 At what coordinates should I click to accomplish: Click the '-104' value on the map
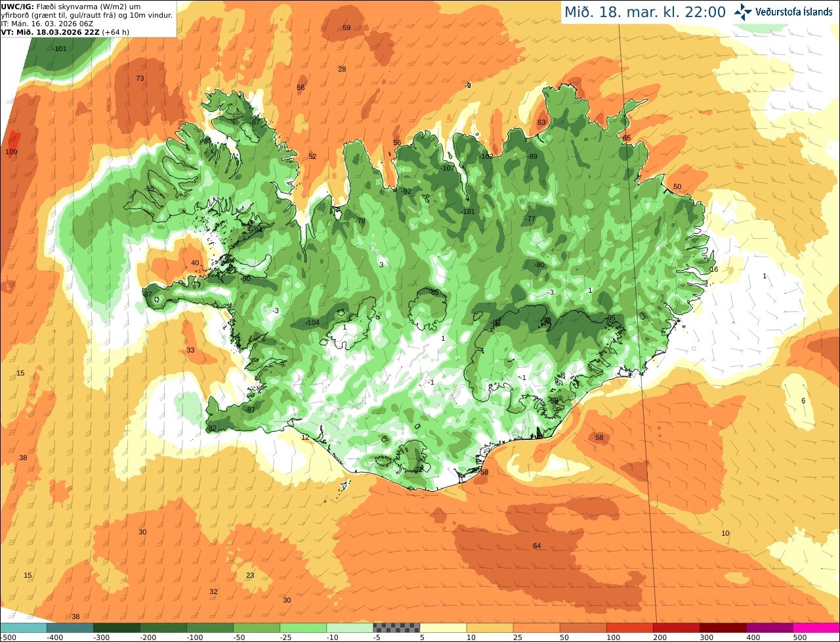coord(312,323)
